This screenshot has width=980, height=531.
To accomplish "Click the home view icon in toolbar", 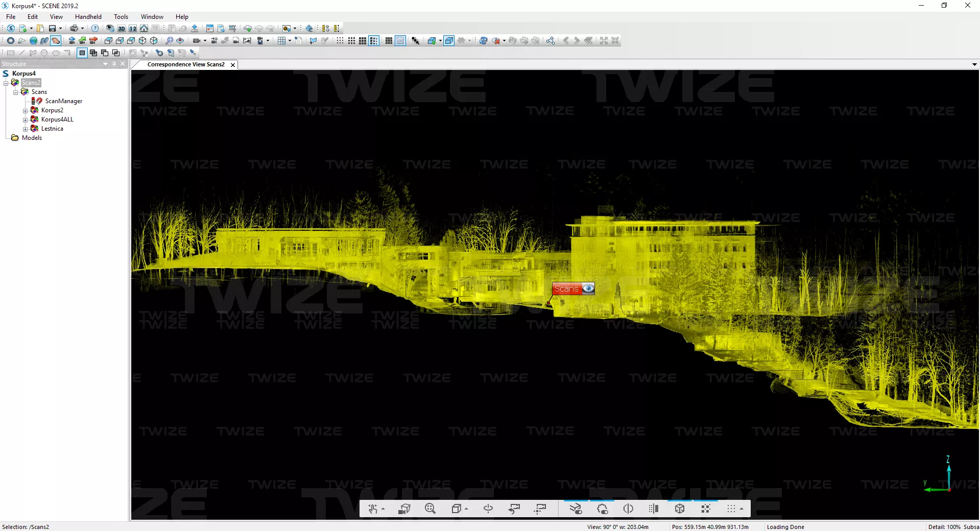I will coord(144,29).
